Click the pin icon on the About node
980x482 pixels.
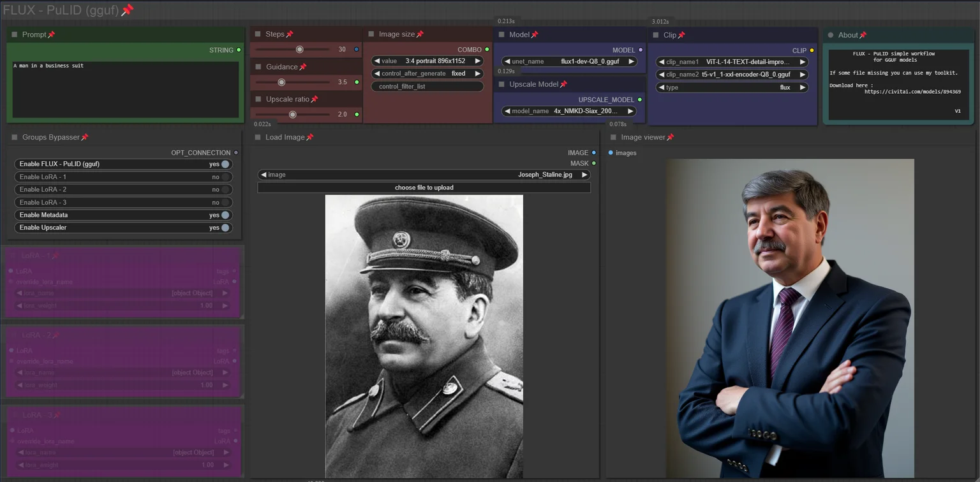pyautogui.click(x=863, y=35)
